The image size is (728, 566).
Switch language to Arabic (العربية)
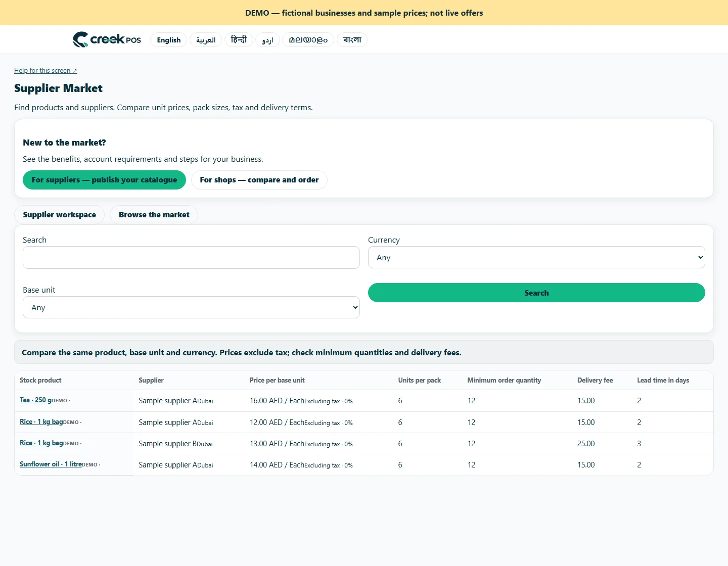206,40
